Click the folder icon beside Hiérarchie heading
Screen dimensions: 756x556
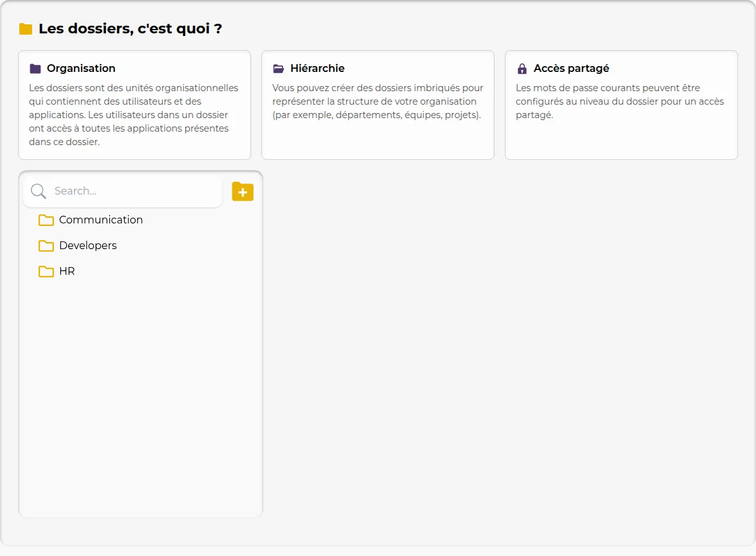278,68
